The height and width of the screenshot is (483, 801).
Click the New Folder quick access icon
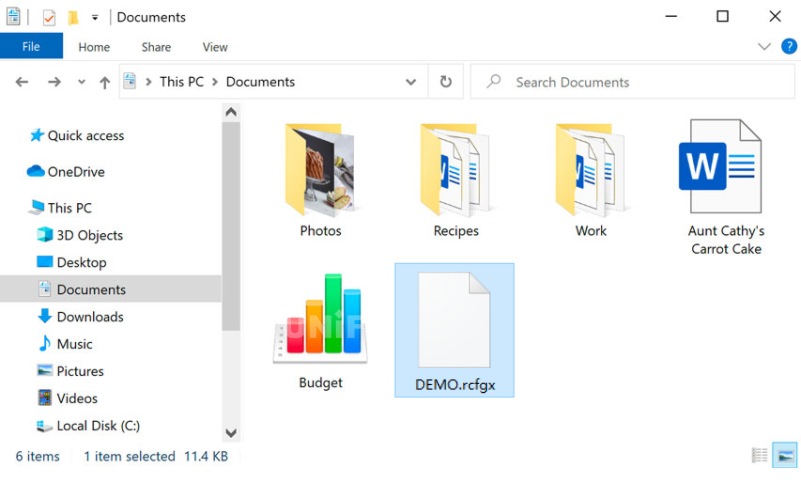[x=73, y=18]
